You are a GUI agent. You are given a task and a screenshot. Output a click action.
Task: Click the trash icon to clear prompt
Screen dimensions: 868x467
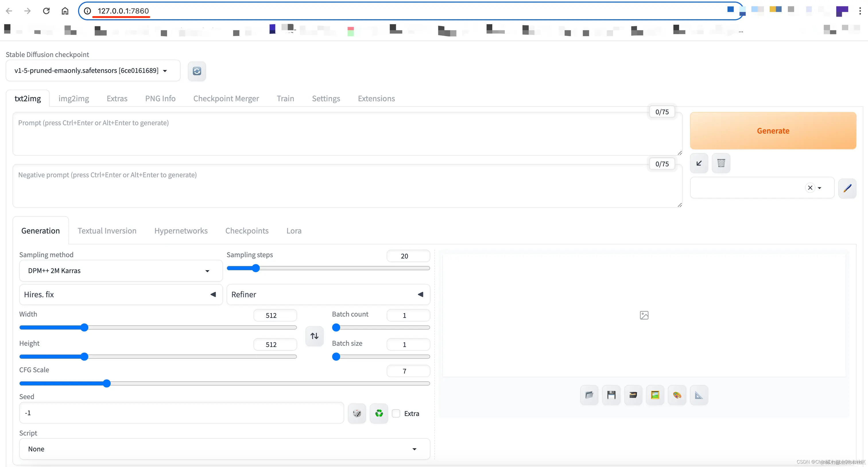tap(721, 163)
